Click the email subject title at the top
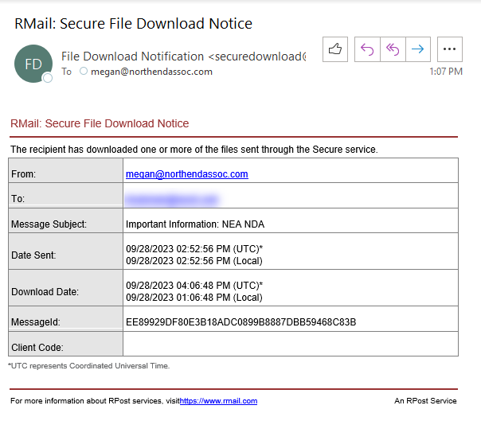 [134, 24]
